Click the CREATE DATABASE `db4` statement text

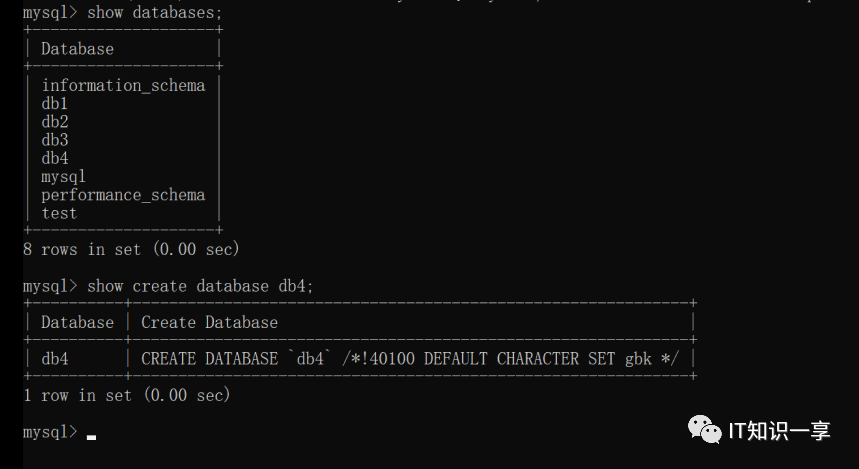tap(410, 359)
